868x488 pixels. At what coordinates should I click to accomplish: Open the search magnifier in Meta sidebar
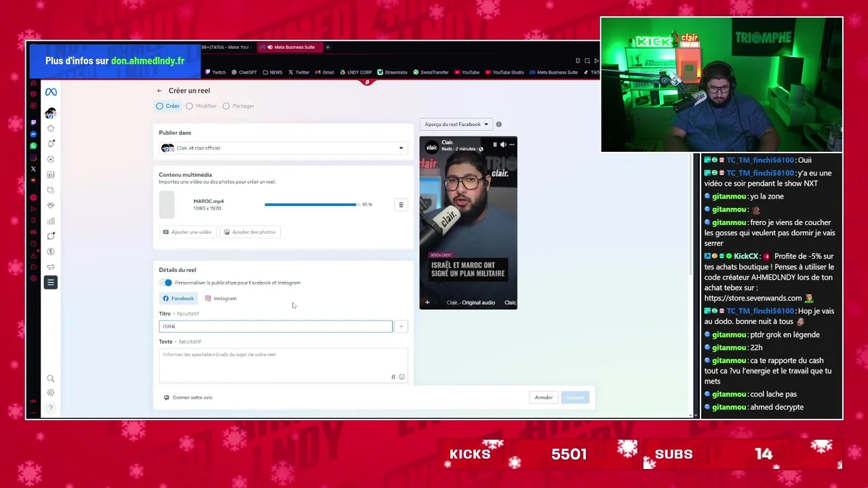[x=51, y=379]
